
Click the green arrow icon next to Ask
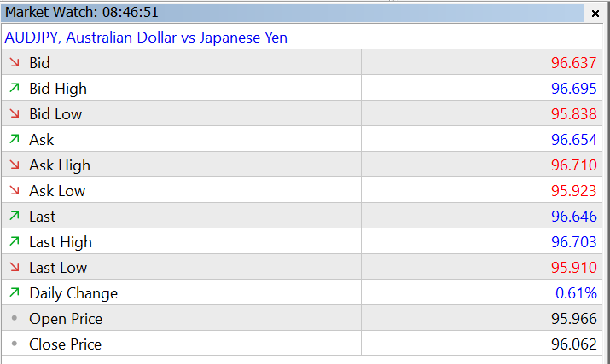tap(15, 139)
